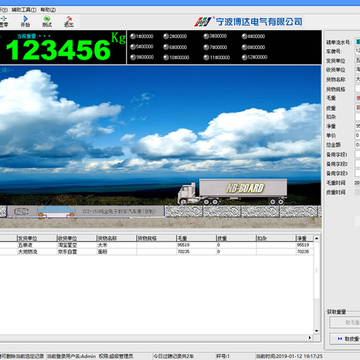The image size is (360, 360).
Task: Click the 当前登录用户名:Admin status bar entry
Action: point(72,356)
